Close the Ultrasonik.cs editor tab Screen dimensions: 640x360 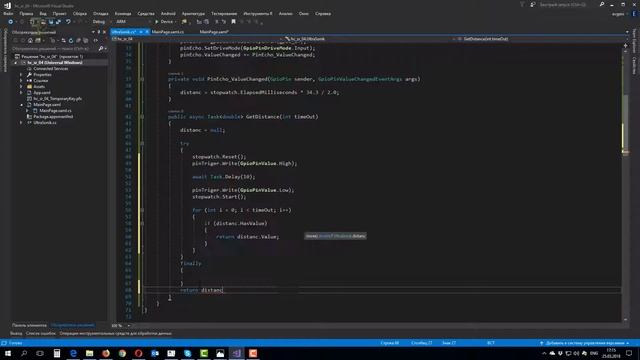click(147, 32)
